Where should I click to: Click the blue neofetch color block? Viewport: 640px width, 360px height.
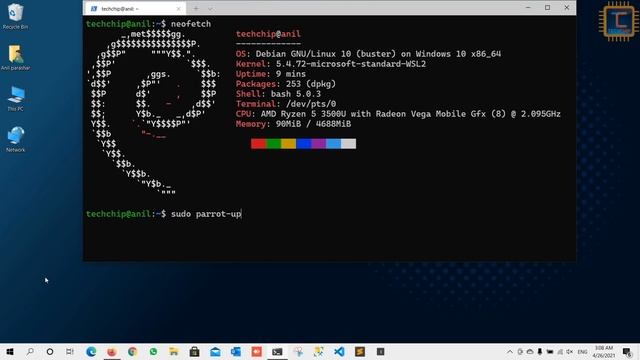point(304,144)
